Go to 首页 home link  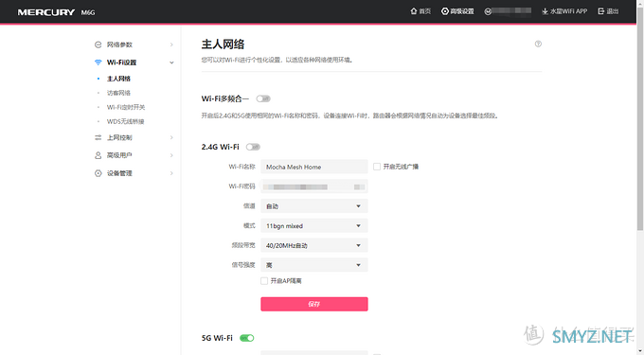424,11
